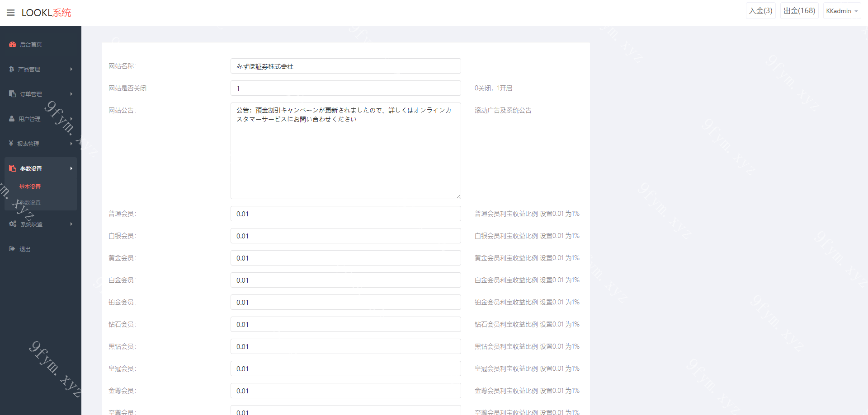The width and height of the screenshot is (868, 415).
Task: Click the 皇冠会员 rate field
Action: tap(346, 368)
